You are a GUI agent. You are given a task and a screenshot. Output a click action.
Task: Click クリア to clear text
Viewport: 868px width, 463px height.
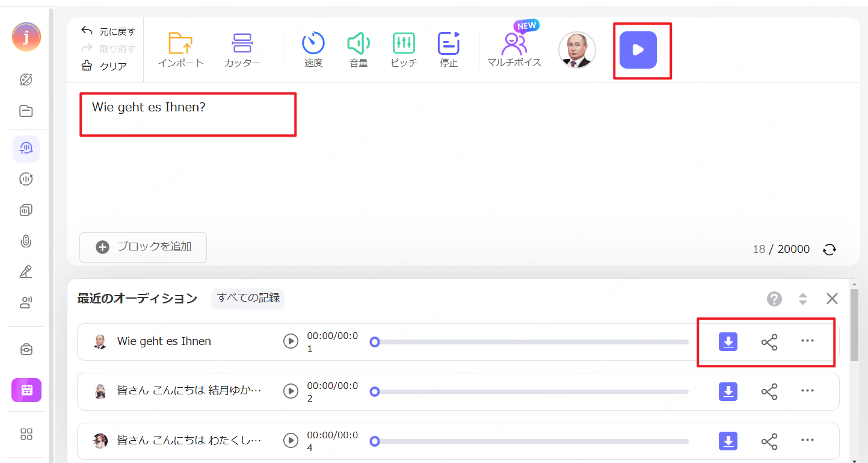click(105, 66)
